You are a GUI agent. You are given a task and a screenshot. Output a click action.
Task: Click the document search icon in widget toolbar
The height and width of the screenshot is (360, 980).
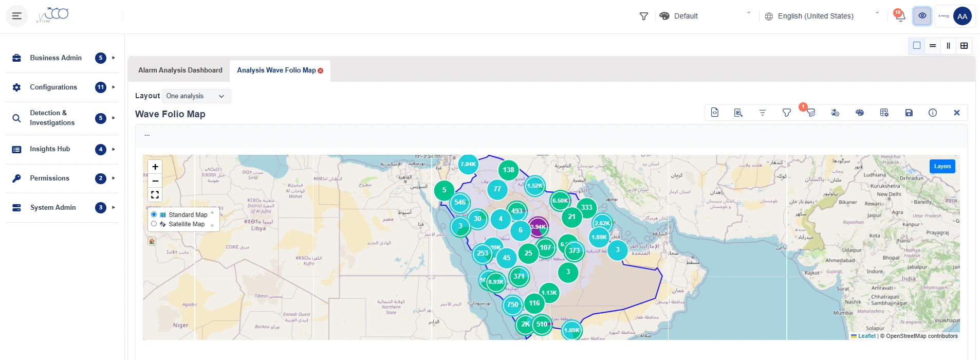coord(738,113)
